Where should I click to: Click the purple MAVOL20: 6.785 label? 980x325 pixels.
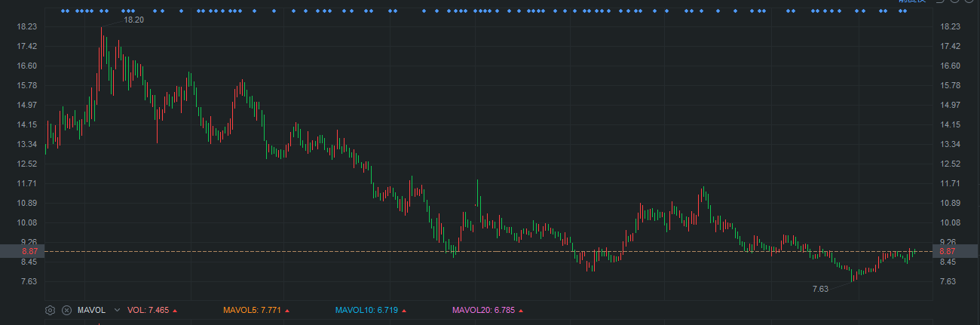tap(482, 310)
